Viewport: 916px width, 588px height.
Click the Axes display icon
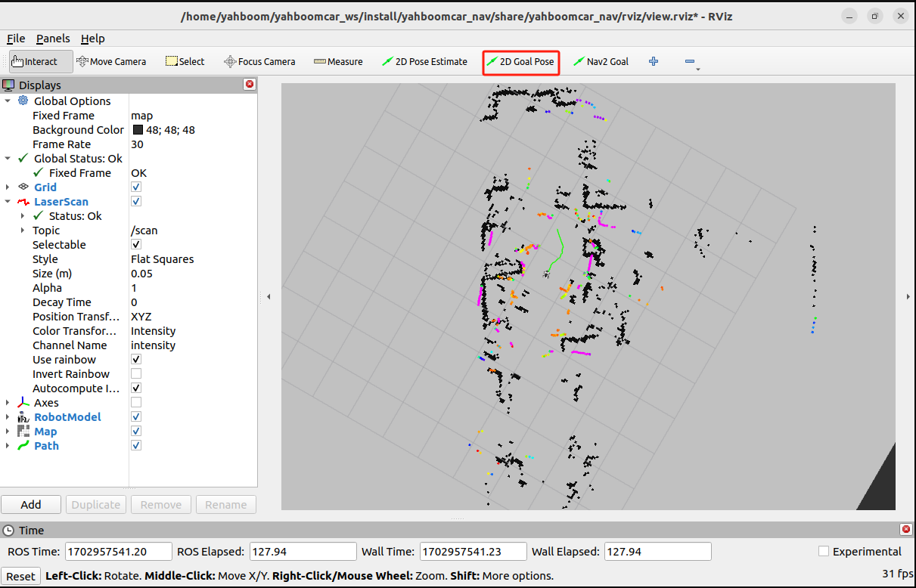[x=23, y=403]
